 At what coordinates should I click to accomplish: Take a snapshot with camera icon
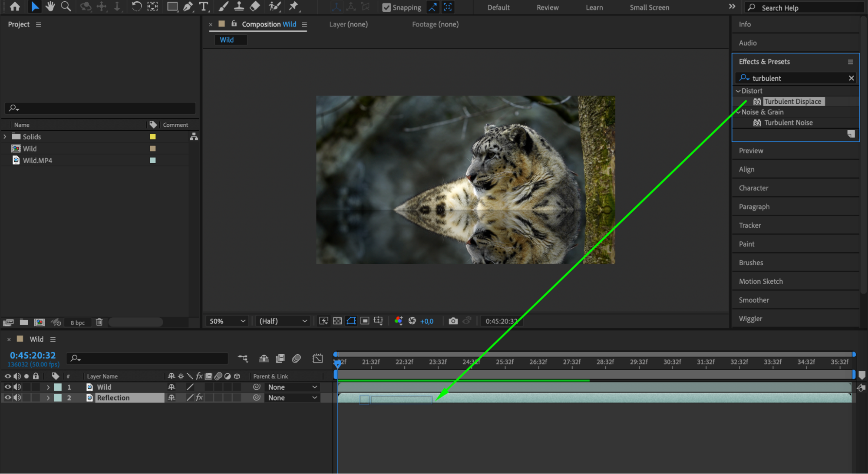(x=453, y=321)
